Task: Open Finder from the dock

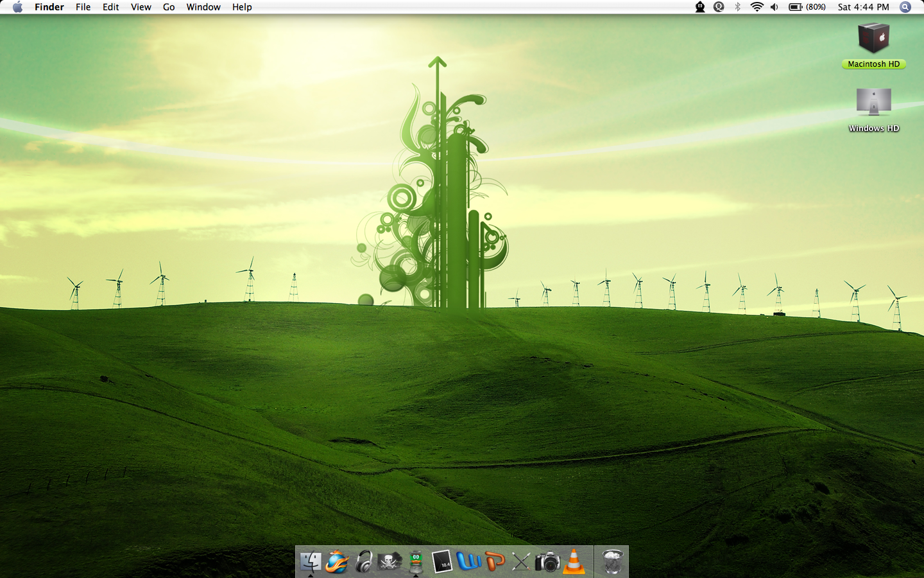Action: tap(311, 562)
